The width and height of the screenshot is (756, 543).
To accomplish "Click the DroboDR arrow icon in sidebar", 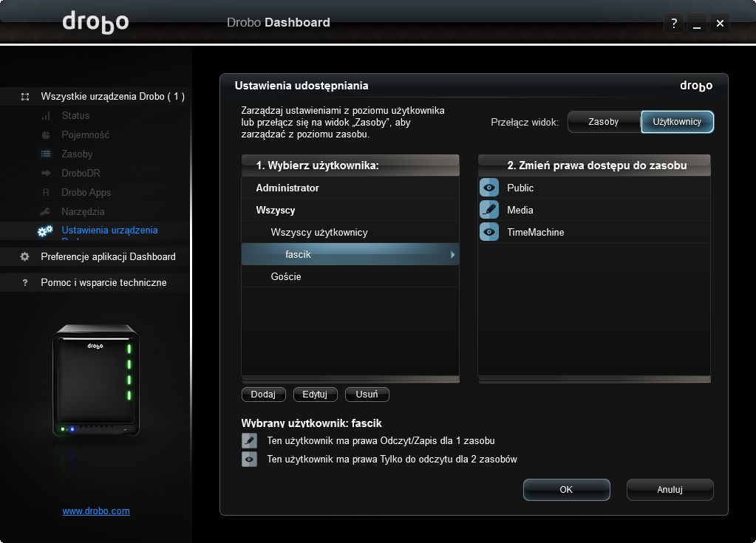I will pos(46,173).
